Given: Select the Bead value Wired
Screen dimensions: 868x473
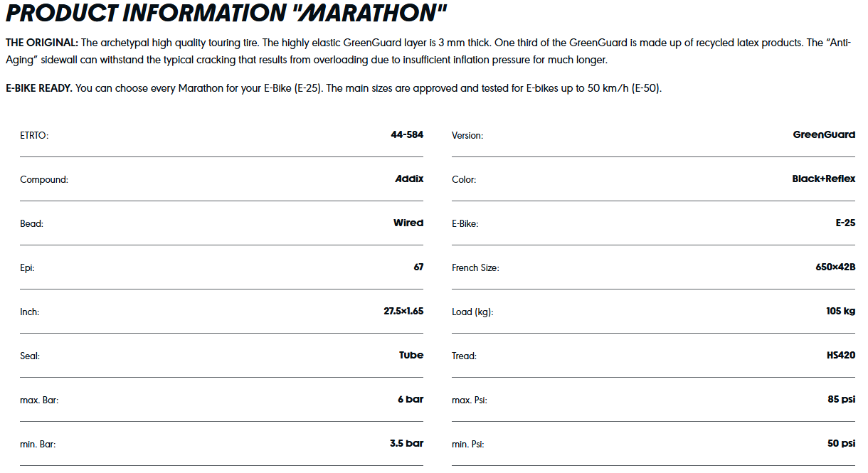Looking at the screenshot, I should [408, 223].
